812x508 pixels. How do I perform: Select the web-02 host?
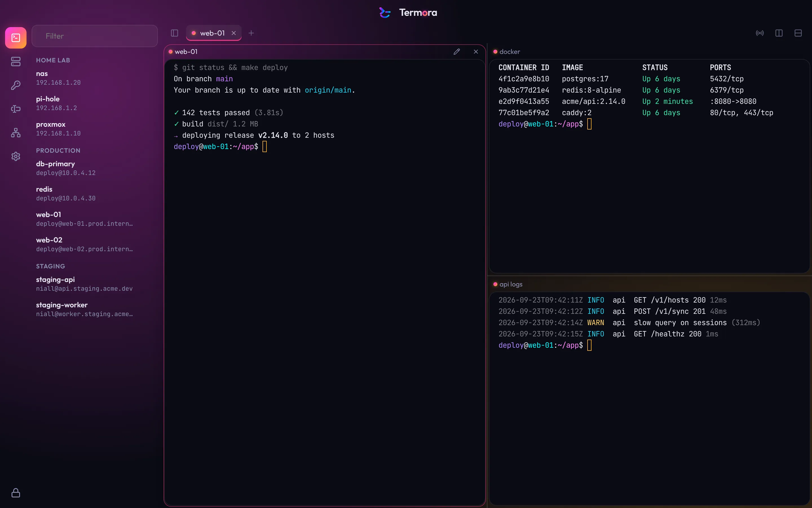95,244
